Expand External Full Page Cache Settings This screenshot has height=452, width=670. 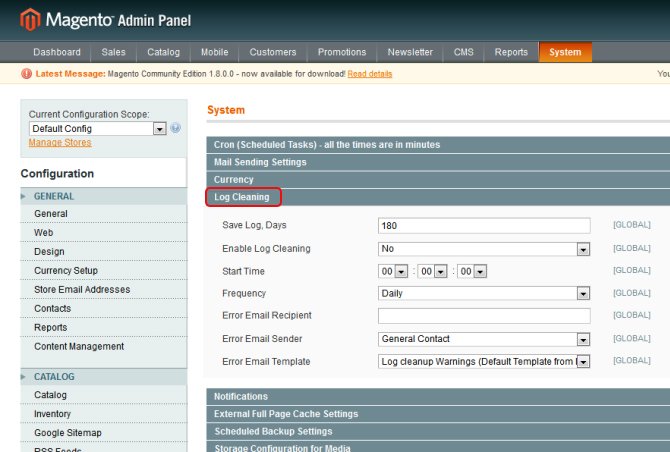[x=438, y=414]
